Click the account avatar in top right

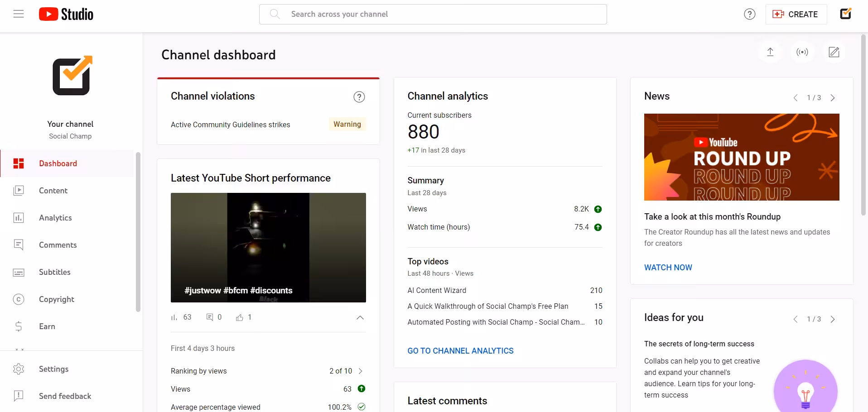[x=846, y=14]
